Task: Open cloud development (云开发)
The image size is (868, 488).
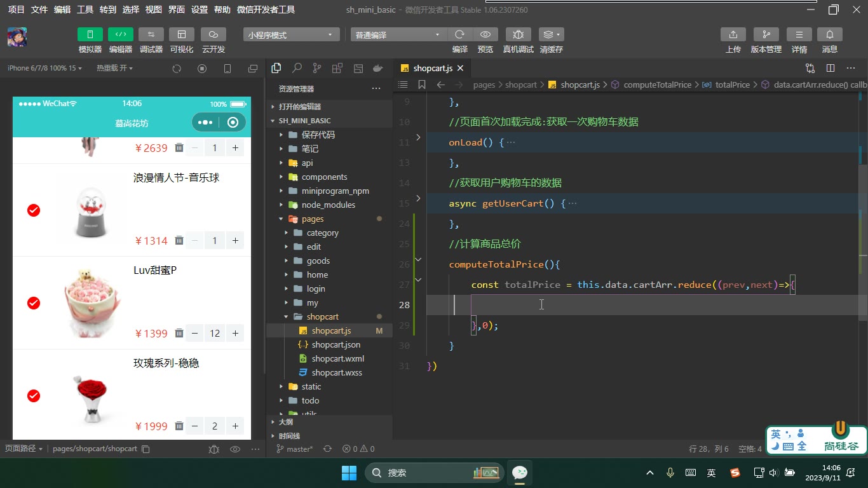Action: click(x=214, y=34)
